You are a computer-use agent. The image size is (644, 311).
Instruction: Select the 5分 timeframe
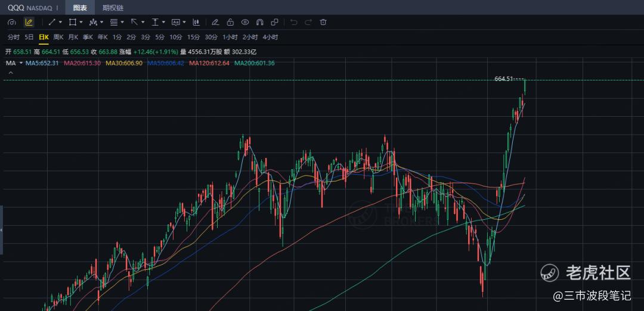coord(160,38)
